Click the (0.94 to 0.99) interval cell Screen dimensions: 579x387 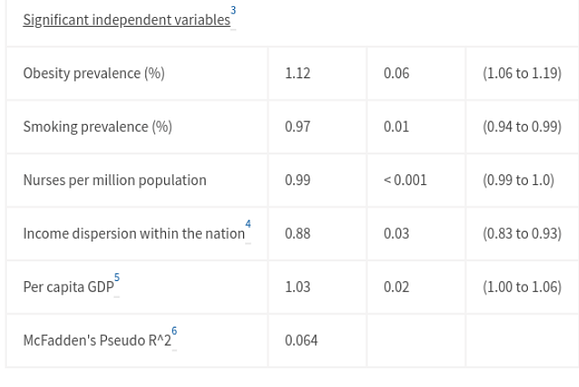522,127
